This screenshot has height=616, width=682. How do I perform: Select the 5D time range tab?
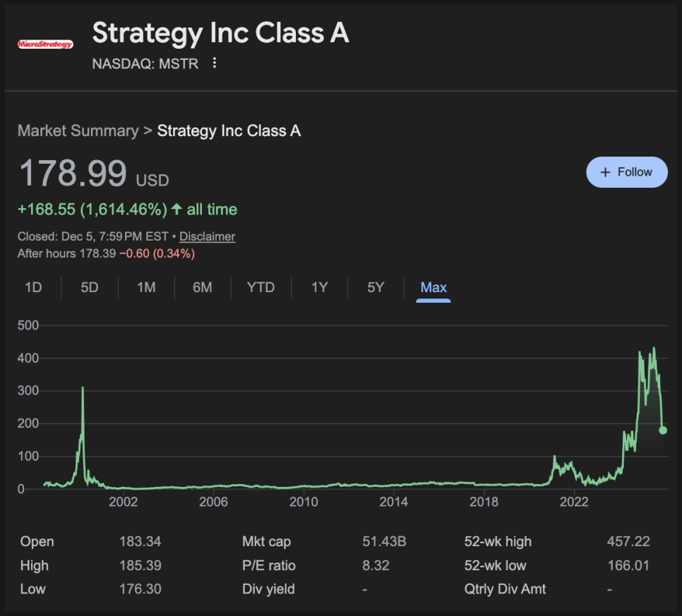coord(90,287)
